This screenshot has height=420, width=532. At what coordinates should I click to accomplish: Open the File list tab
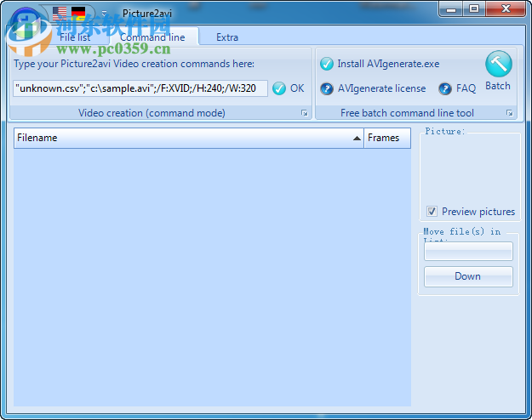(x=75, y=37)
